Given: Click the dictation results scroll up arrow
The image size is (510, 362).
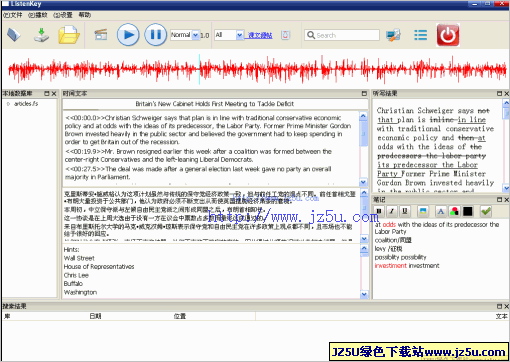Looking at the screenshot, I should click(x=506, y=103).
